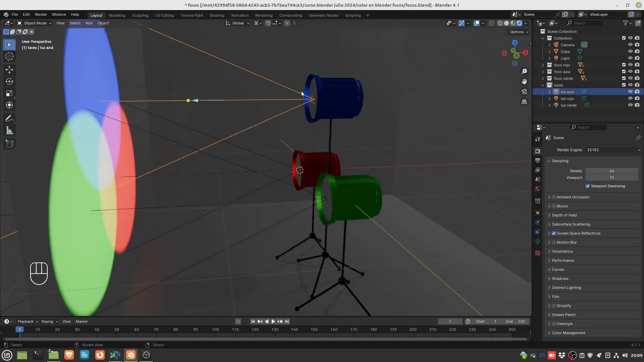Switch to the Shading workspace tab
The image size is (644, 362).
coord(217,15)
